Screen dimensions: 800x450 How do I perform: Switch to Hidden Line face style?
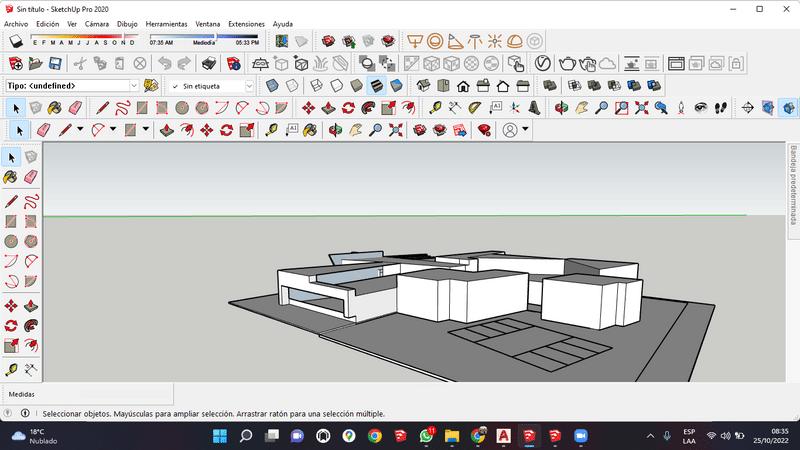[x=336, y=86]
